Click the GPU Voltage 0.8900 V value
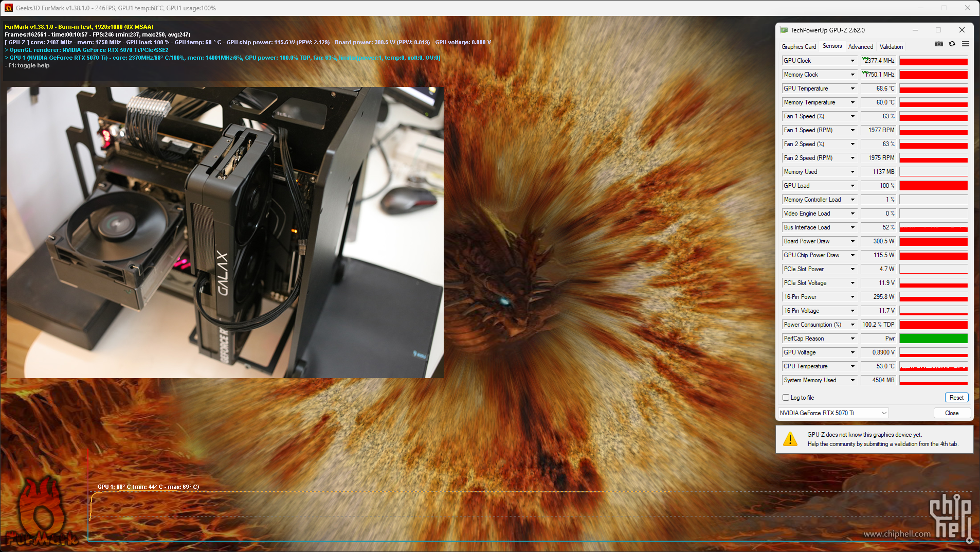This screenshot has height=552, width=980. click(x=878, y=352)
